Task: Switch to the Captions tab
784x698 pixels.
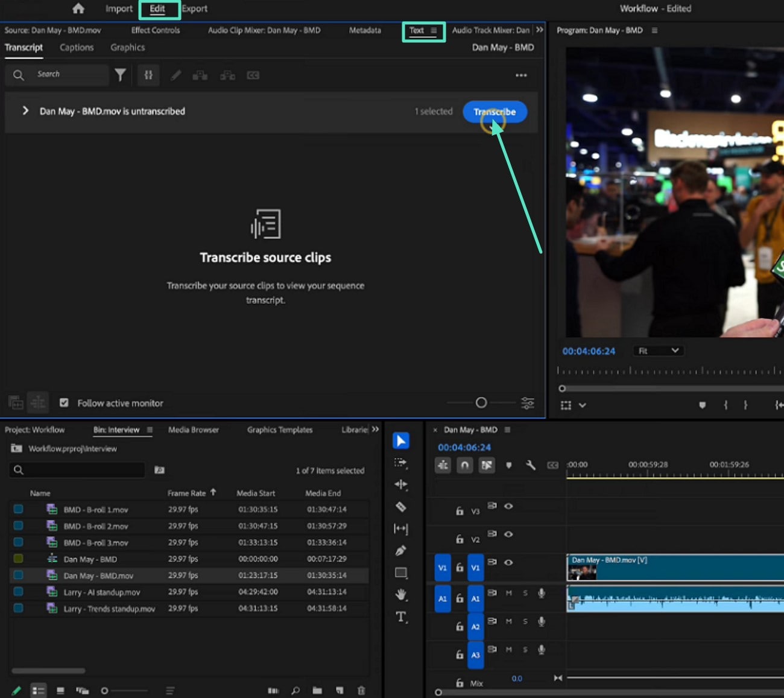Action: coord(77,47)
